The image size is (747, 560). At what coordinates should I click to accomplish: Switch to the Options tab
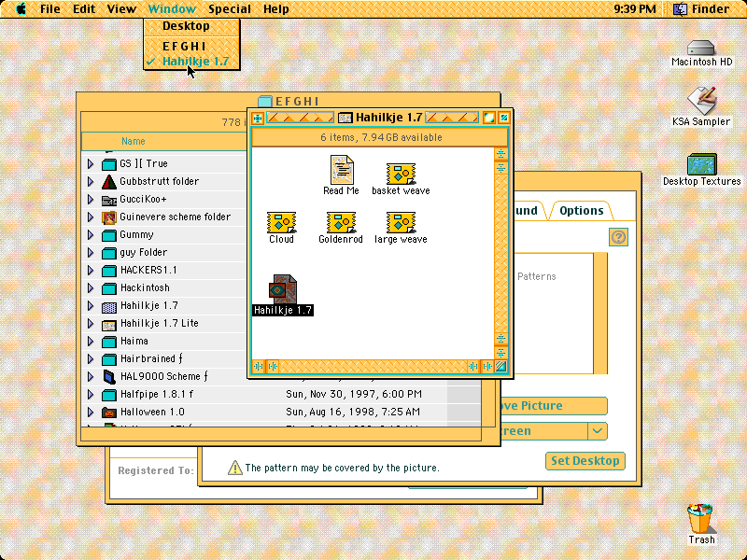[581, 211]
